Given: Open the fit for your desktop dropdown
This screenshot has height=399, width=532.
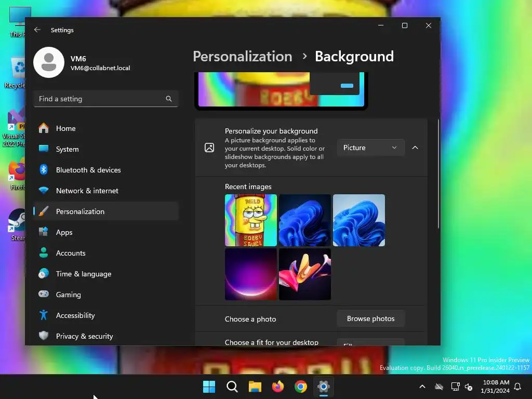Looking at the screenshot, I should (x=370, y=342).
